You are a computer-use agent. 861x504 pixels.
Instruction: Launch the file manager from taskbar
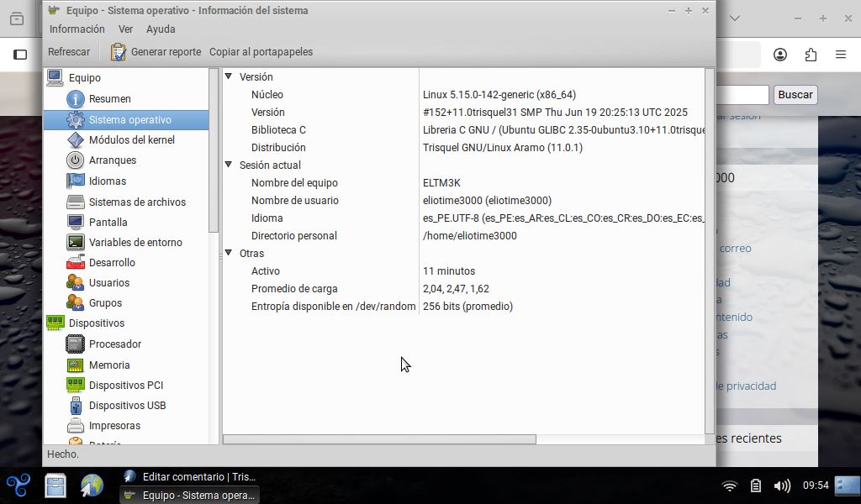tap(55, 486)
